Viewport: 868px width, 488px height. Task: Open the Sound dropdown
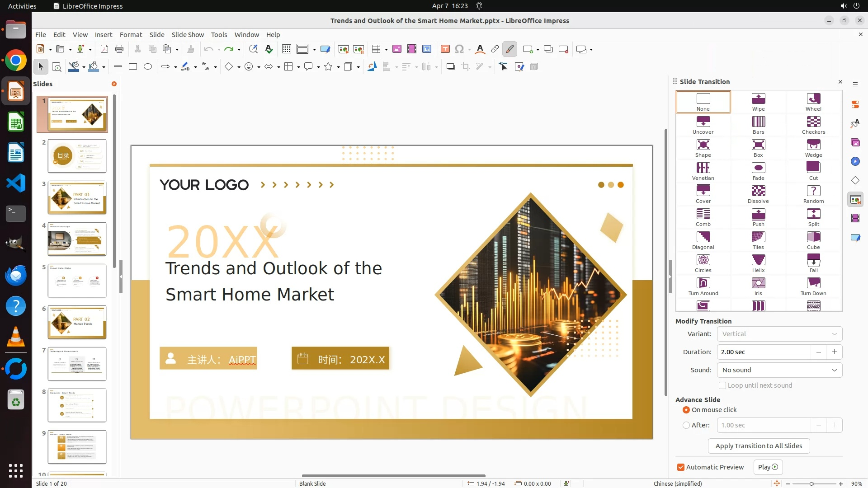(x=779, y=370)
